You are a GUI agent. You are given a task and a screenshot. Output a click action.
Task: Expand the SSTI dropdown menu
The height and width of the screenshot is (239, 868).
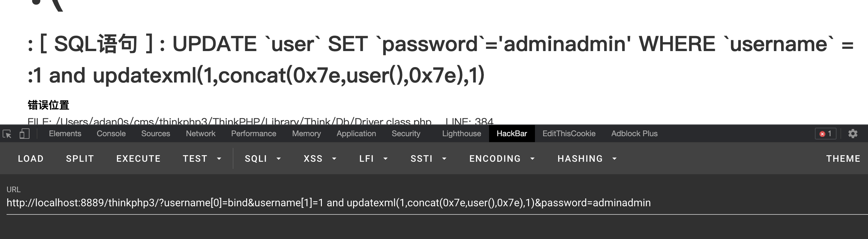[x=428, y=158]
